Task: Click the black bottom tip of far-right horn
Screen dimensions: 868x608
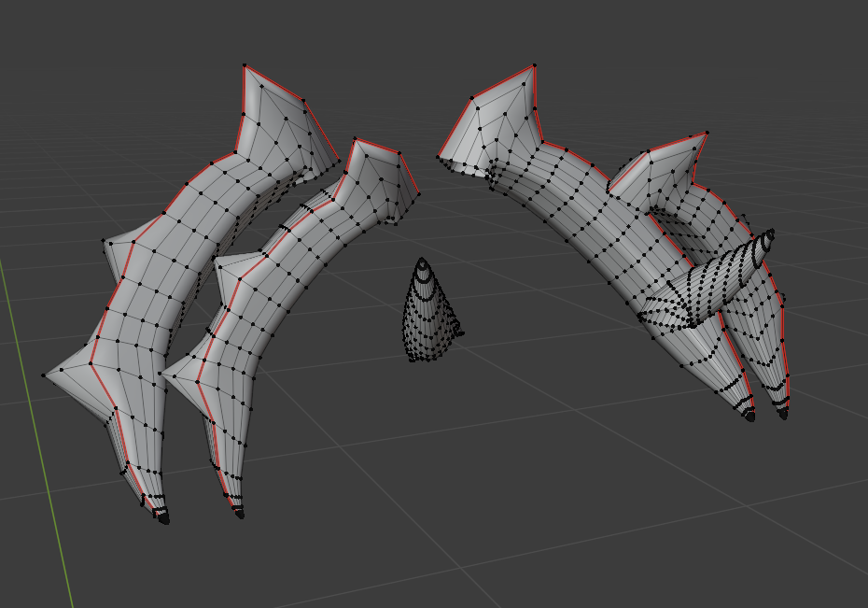Action: point(783,414)
